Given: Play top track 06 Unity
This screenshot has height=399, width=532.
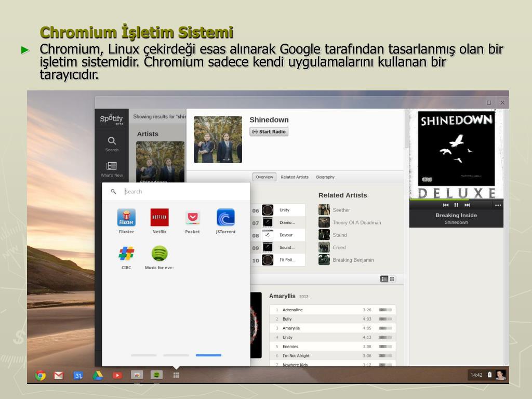Looking at the screenshot, I should (x=278, y=210).
